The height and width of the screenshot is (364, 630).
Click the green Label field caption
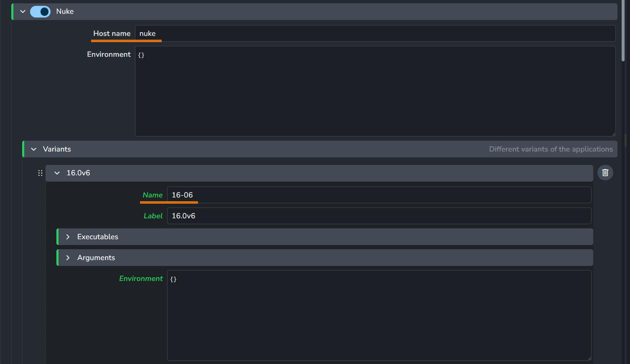153,216
